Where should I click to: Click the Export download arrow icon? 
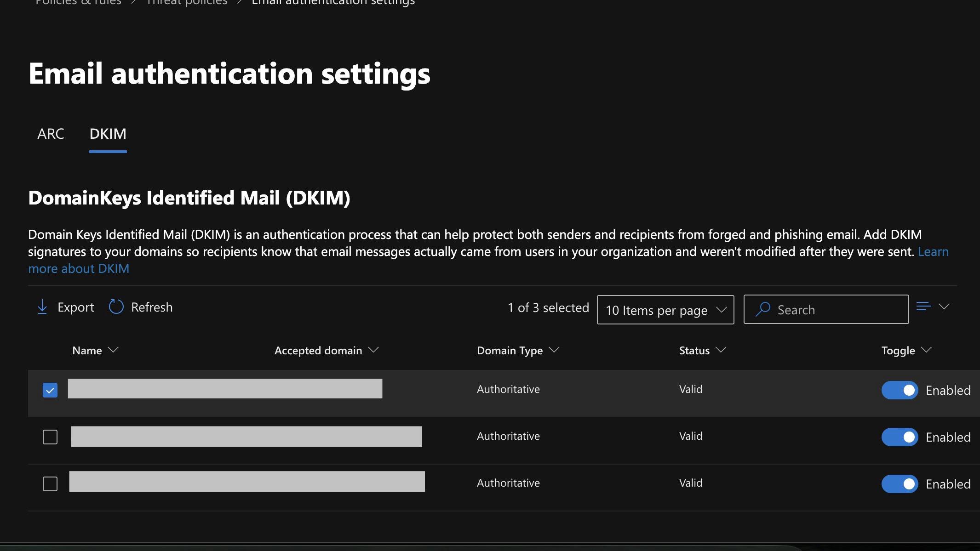42,307
